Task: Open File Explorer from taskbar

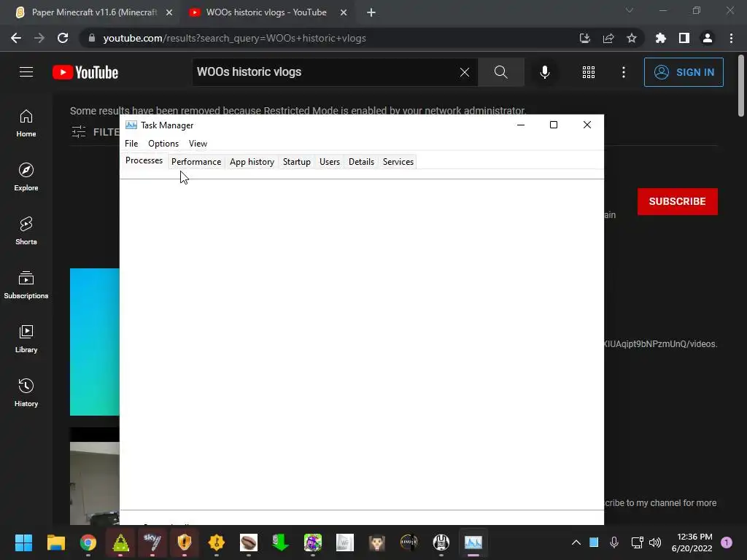Action: (x=55, y=542)
